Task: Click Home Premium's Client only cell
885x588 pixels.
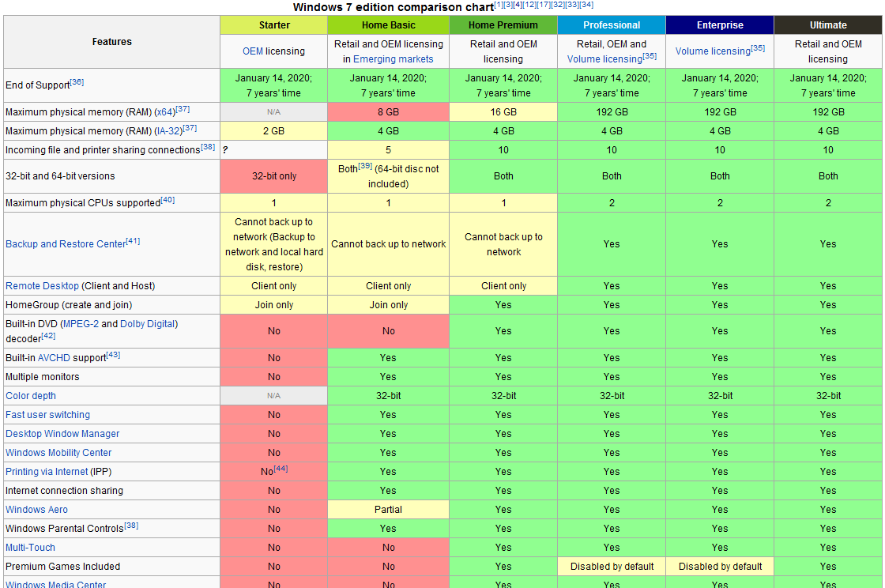Action: pyautogui.click(x=503, y=286)
